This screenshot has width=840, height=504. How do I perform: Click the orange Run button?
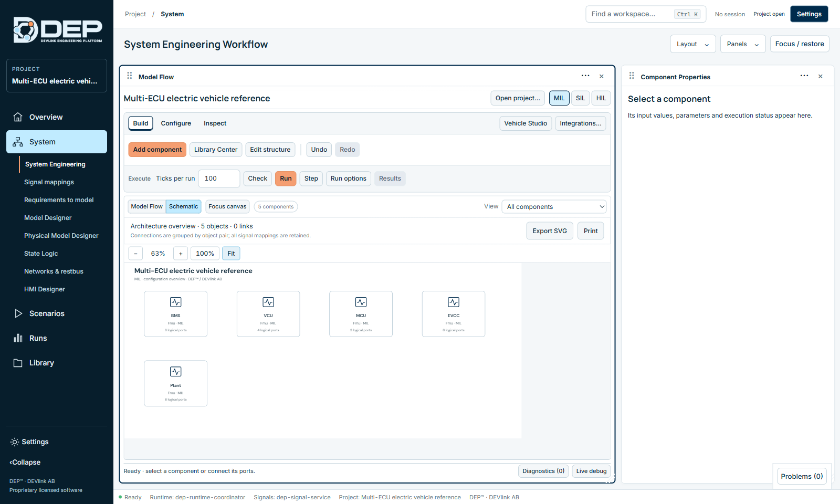[286, 178]
